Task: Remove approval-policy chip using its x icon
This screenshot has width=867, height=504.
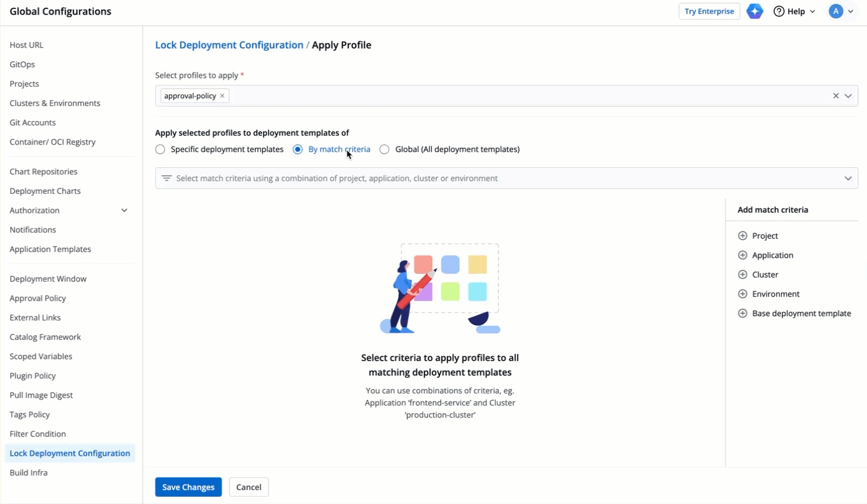Action: coord(223,96)
